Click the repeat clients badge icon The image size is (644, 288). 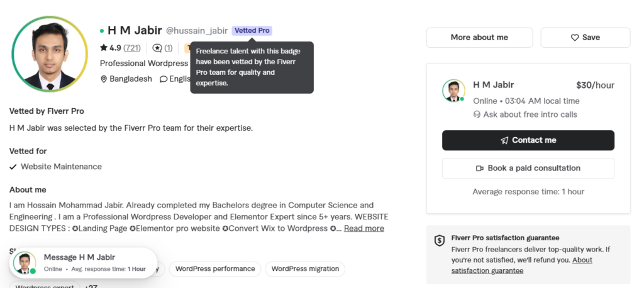coord(157,48)
